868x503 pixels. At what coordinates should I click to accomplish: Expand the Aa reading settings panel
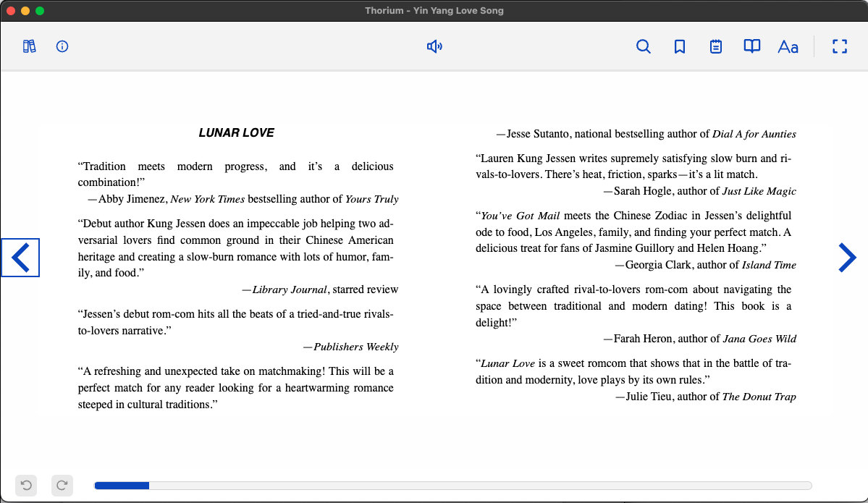click(788, 46)
